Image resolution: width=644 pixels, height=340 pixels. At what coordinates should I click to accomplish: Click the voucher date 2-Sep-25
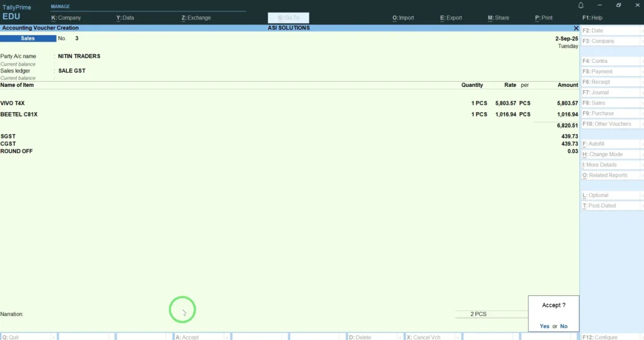click(x=567, y=38)
